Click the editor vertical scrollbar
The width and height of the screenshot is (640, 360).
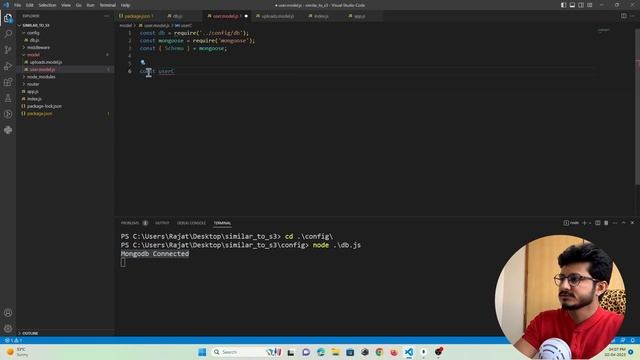637,106
